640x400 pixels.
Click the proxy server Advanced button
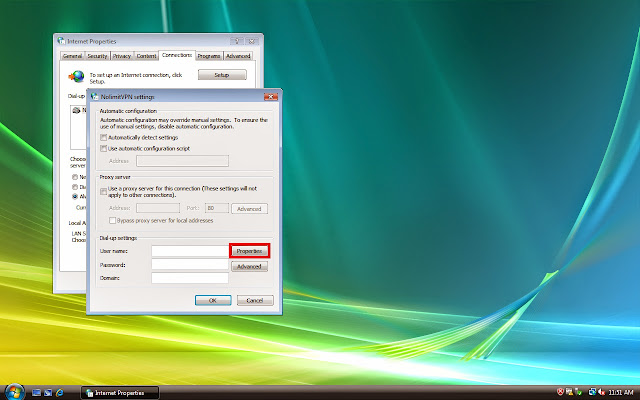click(x=249, y=209)
